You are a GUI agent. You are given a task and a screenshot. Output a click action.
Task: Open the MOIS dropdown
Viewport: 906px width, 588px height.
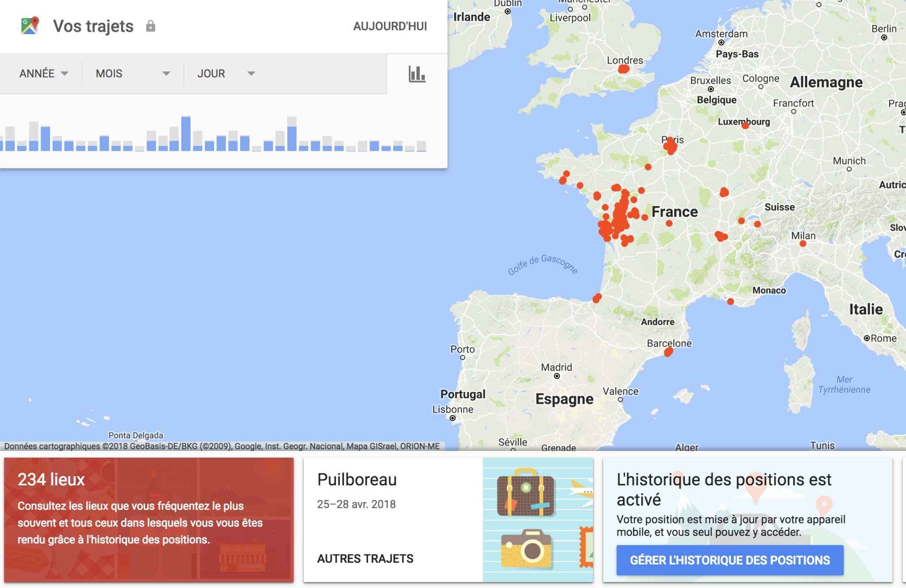point(132,73)
